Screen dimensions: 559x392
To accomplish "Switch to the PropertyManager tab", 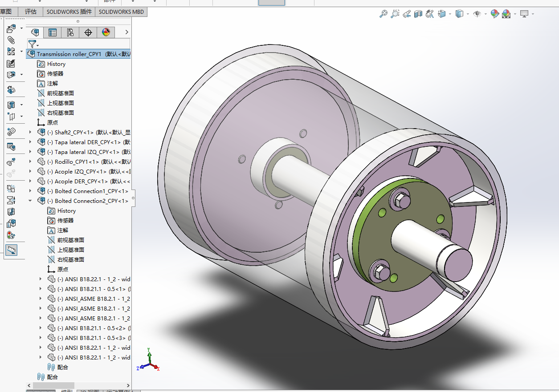I will [x=53, y=32].
